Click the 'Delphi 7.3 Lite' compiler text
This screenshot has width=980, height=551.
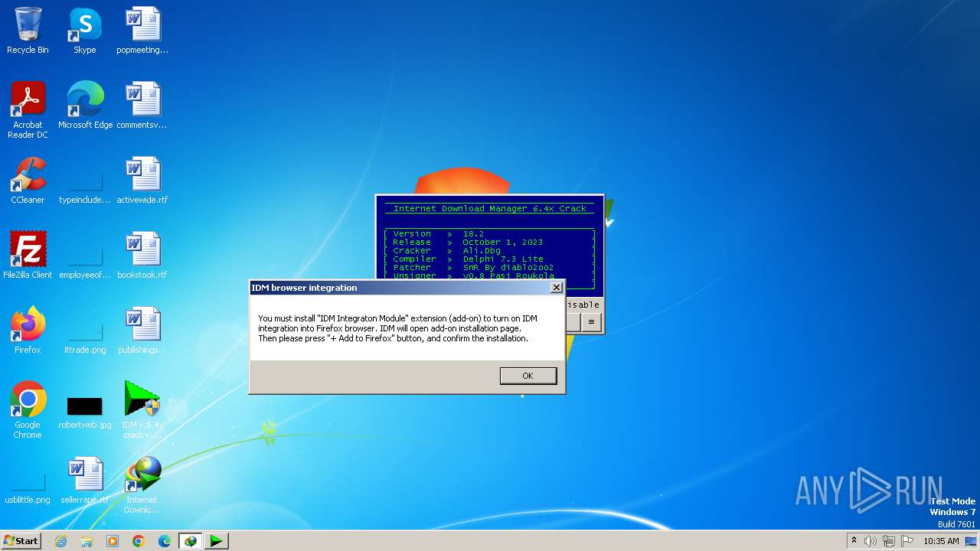tap(503, 259)
